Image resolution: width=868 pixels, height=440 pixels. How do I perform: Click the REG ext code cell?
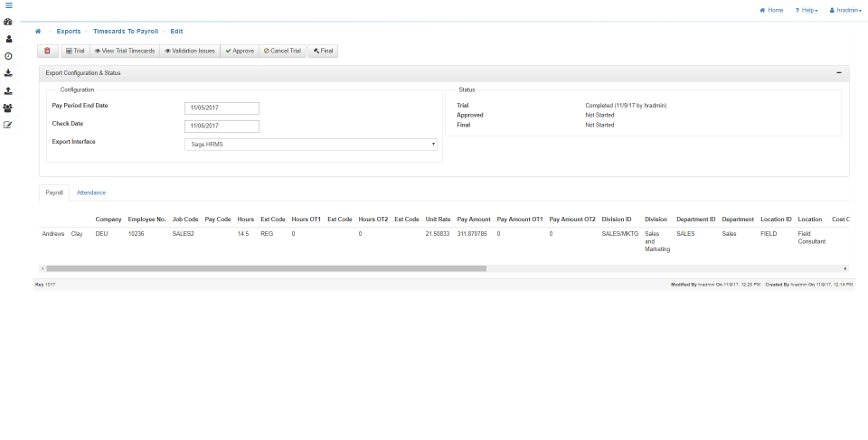click(267, 234)
